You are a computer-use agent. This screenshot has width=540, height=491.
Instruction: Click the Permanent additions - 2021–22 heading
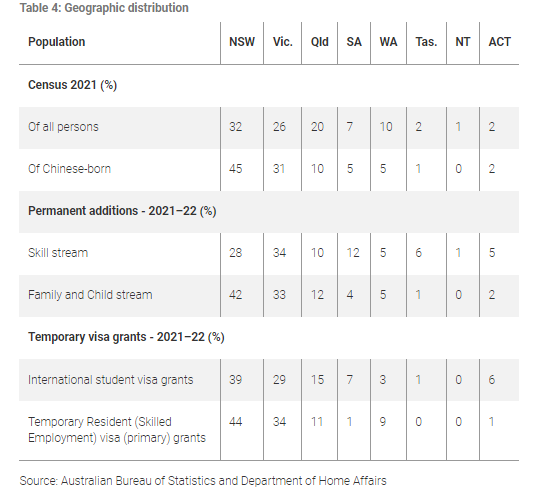122,211
